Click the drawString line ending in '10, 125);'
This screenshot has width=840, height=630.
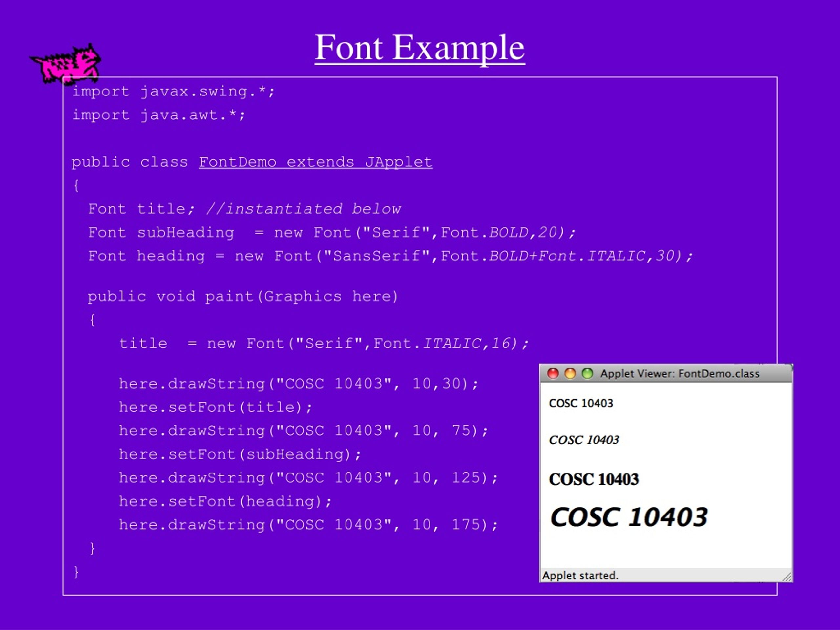pos(309,478)
